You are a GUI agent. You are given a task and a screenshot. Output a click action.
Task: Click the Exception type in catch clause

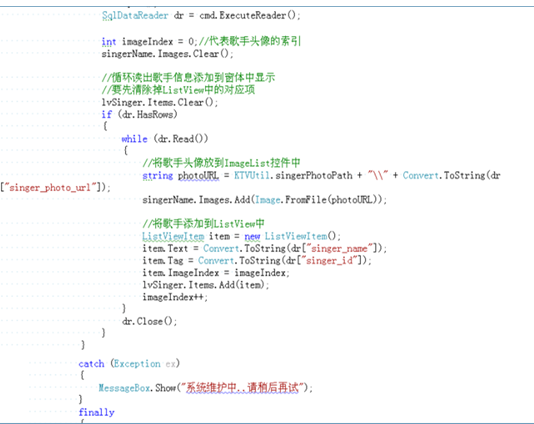point(137,364)
